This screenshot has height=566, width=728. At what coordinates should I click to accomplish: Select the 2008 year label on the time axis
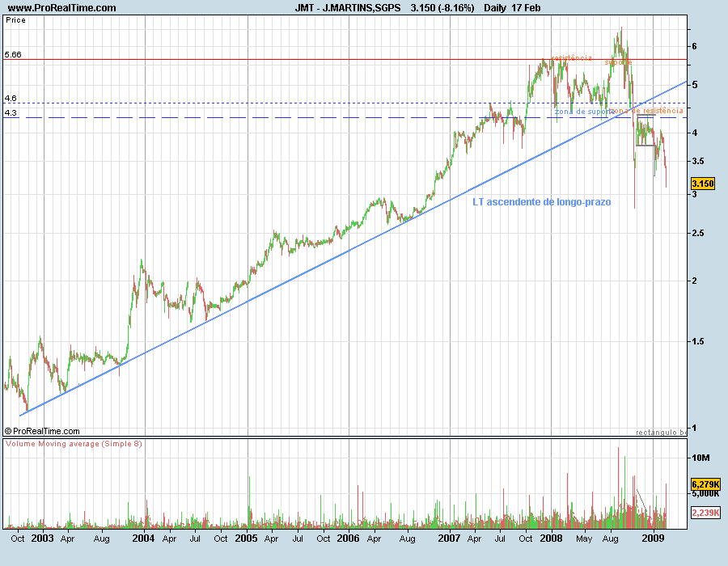[551, 539]
